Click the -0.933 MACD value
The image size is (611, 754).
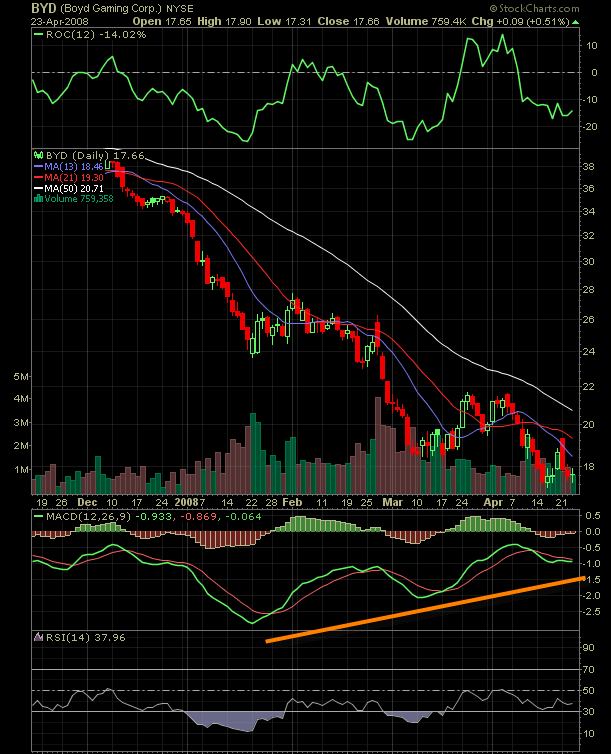(153, 516)
